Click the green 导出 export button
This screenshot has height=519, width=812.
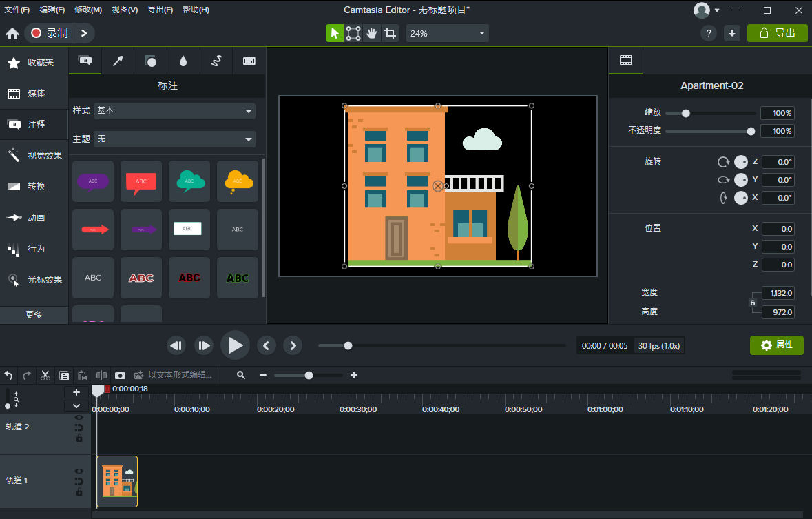[x=777, y=33]
